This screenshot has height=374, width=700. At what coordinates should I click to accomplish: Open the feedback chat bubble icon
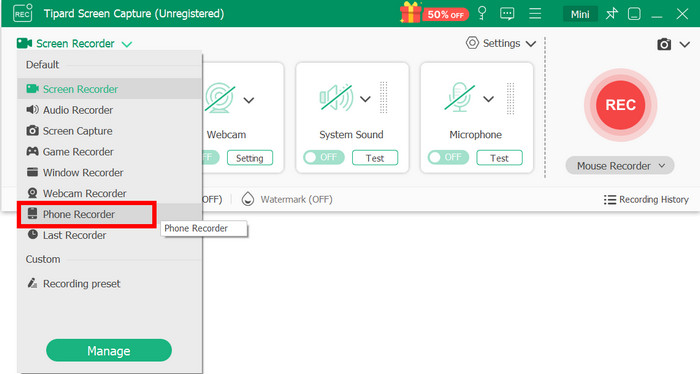(x=507, y=14)
